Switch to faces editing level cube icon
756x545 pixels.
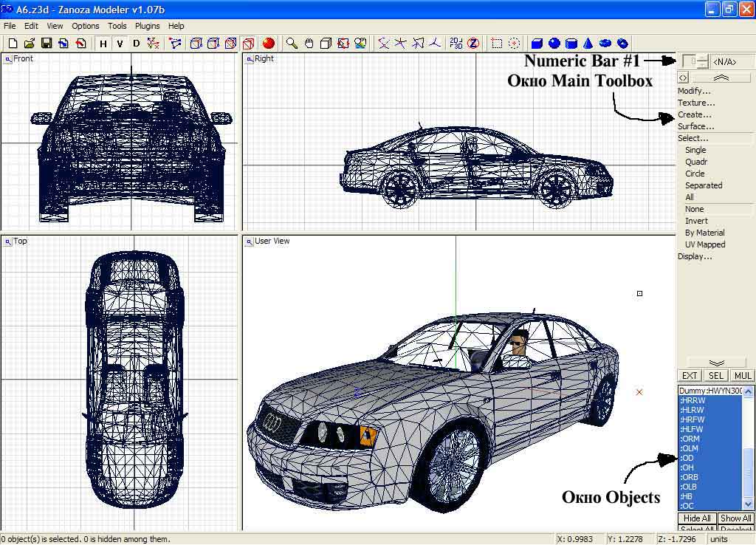point(230,44)
